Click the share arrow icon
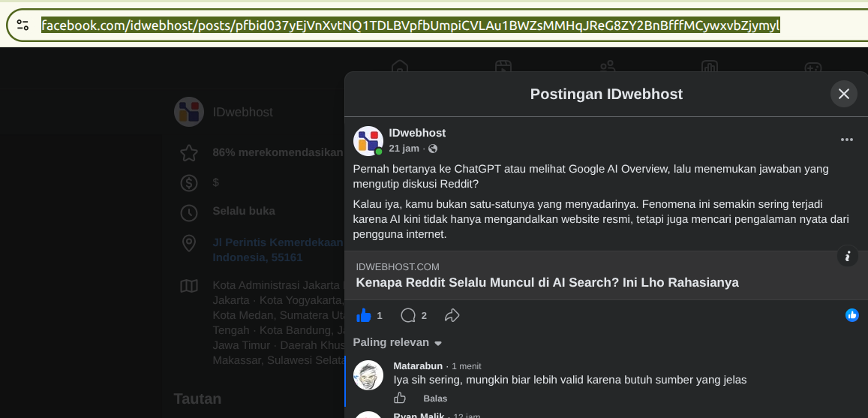Image resolution: width=868 pixels, height=418 pixels. tap(452, 316)
